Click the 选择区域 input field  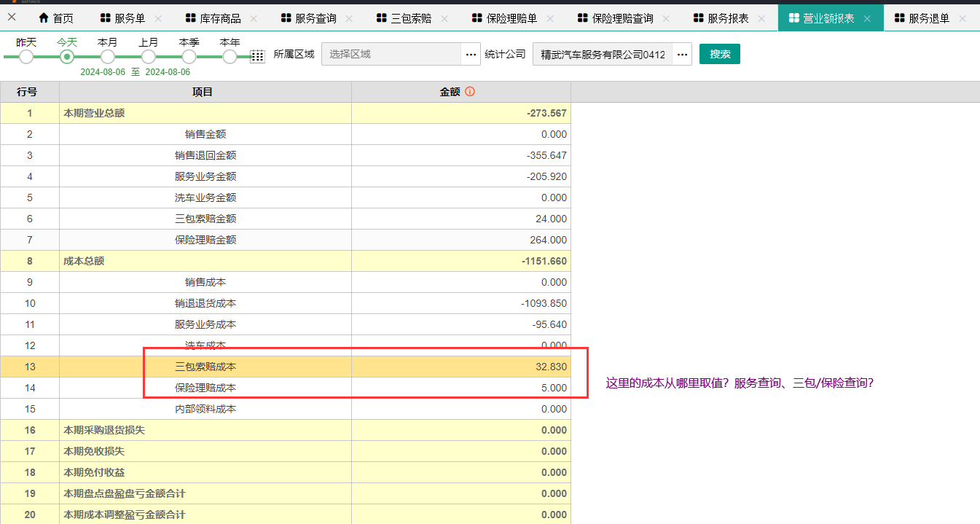[x=391, y=54]
